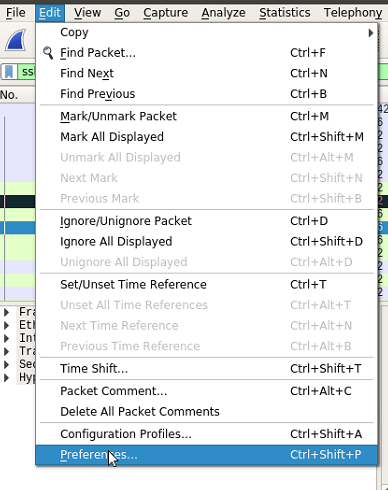This screenshot has height=490, width=388.
Task: Open Preferences... from Edit menu
Action: tap(207, 455)
